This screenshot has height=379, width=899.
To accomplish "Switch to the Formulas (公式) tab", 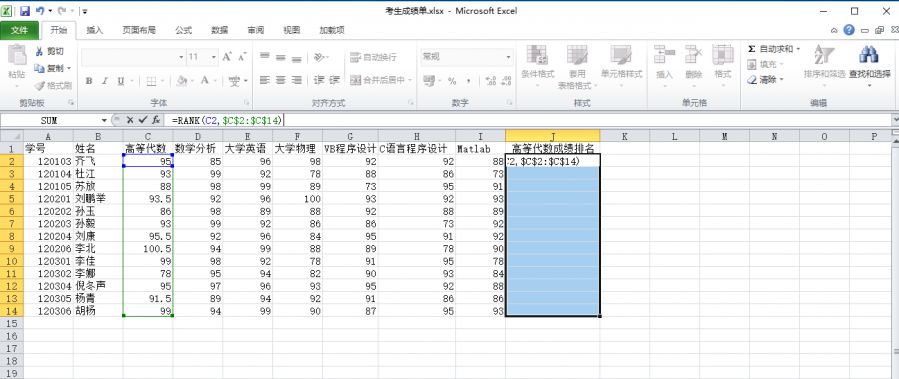I will pos(183,30).
